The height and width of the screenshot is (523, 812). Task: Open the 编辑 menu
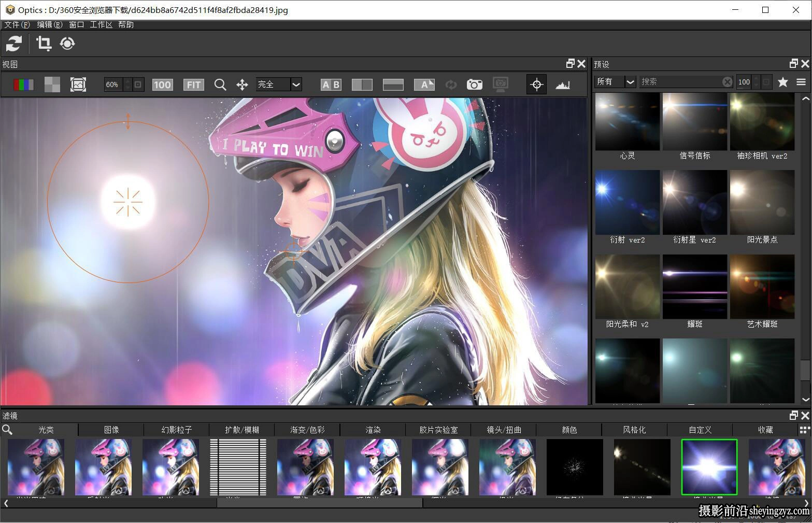[x=49, y=24]
